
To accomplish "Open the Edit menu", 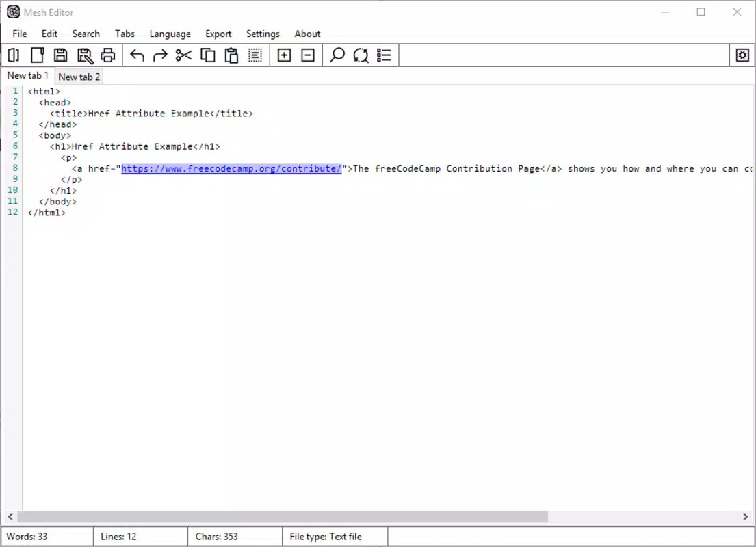I will (49, 34).
